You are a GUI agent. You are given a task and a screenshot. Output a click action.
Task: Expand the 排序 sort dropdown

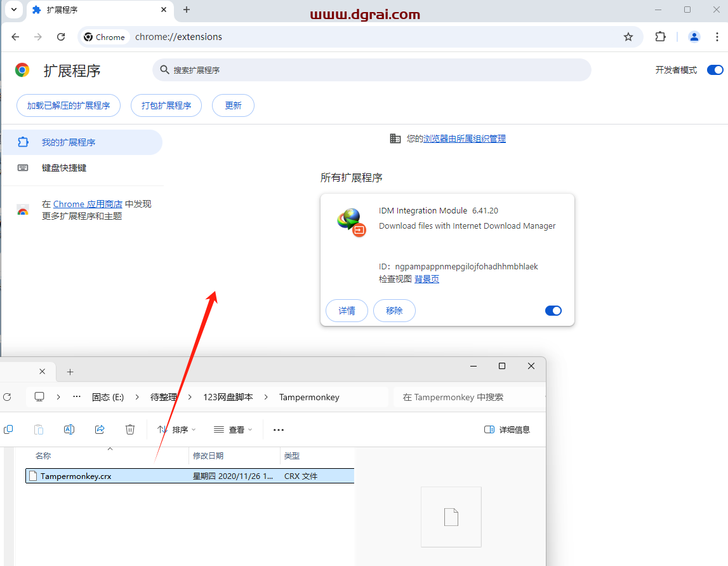pos(177,429)
